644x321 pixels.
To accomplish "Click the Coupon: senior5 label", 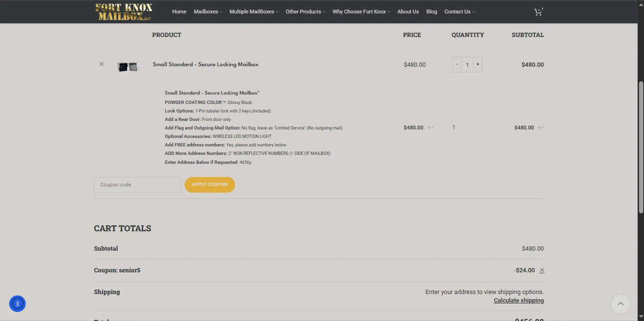I will click(x=117, y=270).
